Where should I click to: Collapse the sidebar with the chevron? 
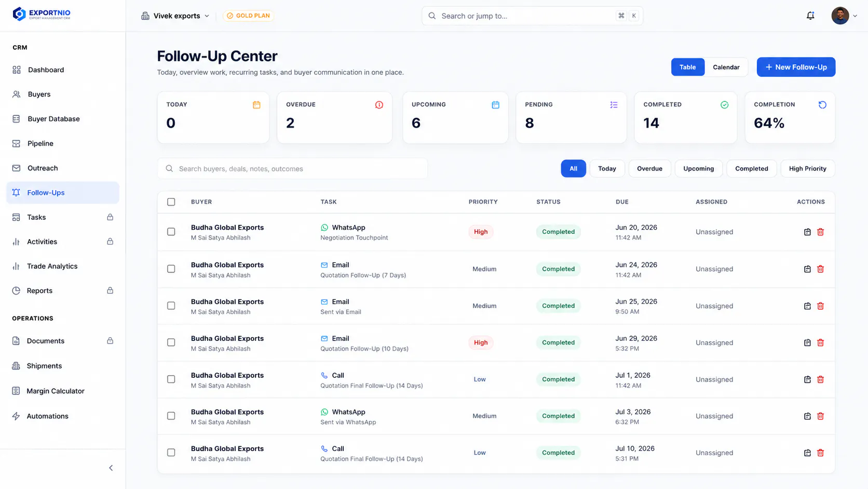111,468
